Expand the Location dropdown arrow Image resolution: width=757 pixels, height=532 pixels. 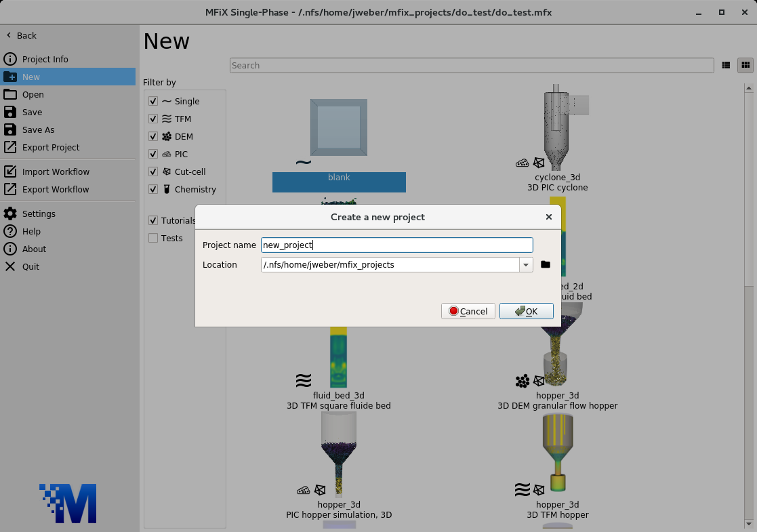[526, 265]
